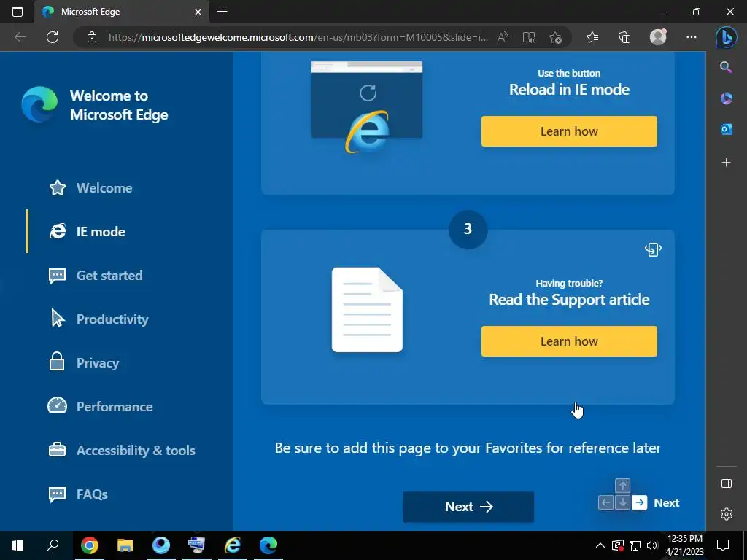Open taskbar search
This screenshot has height=560, width=747.
tap(53, 545)
